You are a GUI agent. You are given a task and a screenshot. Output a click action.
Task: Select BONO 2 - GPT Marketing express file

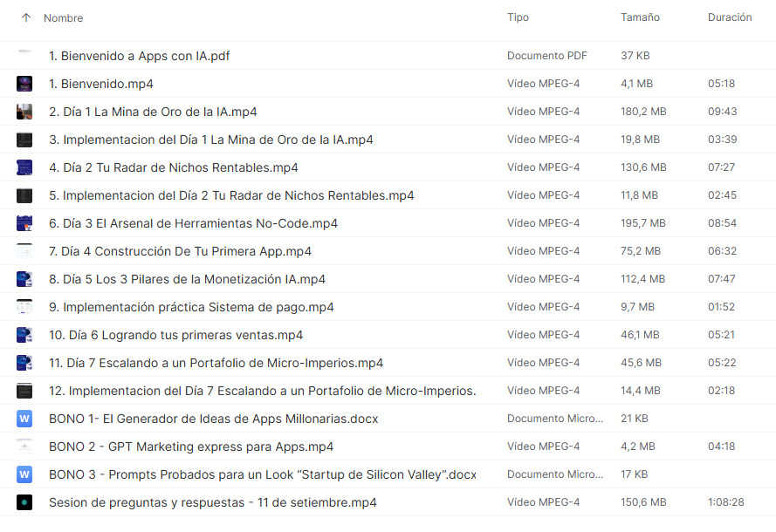point(190,447)
